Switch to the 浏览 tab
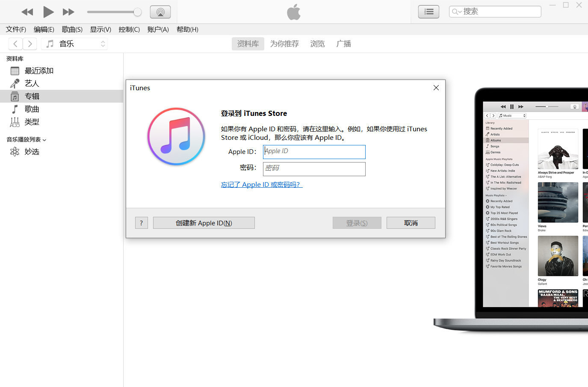 pyautogui.click(x=318, y=44)
